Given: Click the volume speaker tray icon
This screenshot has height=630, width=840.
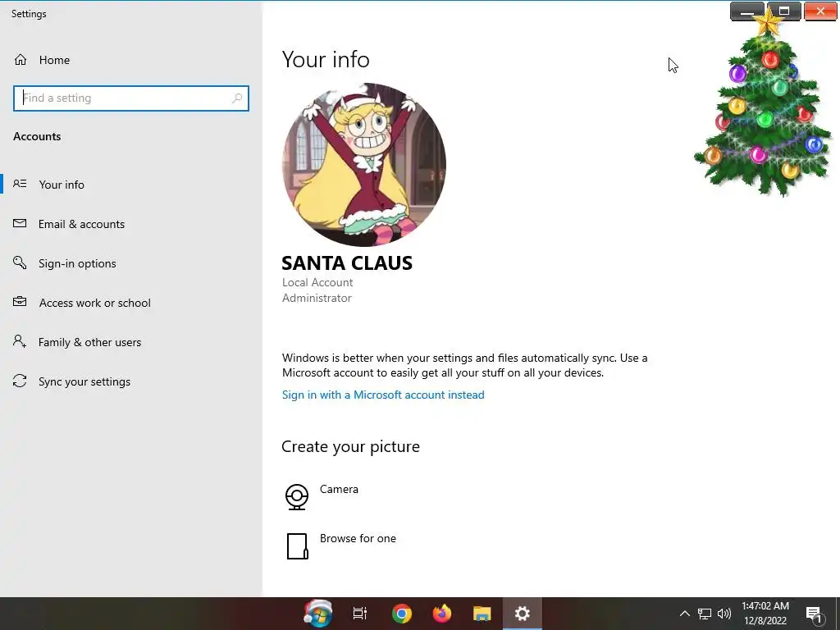Looking at the screenshot, I should pos(724,614).
